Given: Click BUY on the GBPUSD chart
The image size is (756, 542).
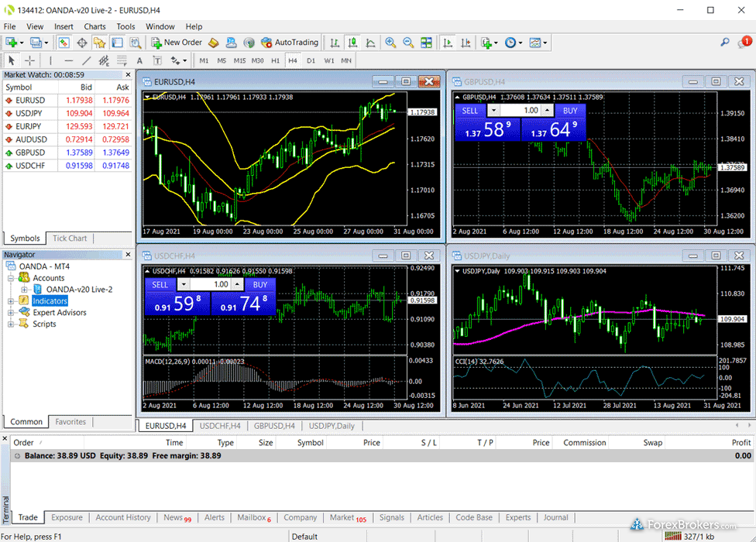Looking at the screenshot, I should pyautogui.click(x=569, y=111).
